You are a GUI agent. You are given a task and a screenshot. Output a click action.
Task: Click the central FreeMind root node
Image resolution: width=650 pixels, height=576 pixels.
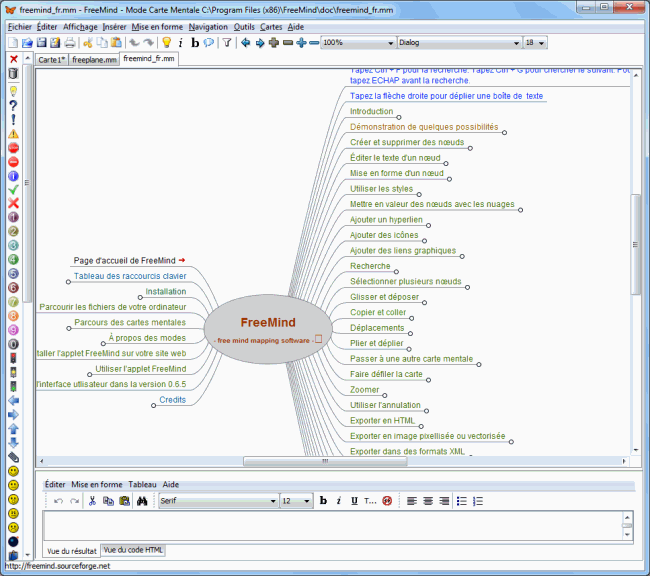(268, 329)
